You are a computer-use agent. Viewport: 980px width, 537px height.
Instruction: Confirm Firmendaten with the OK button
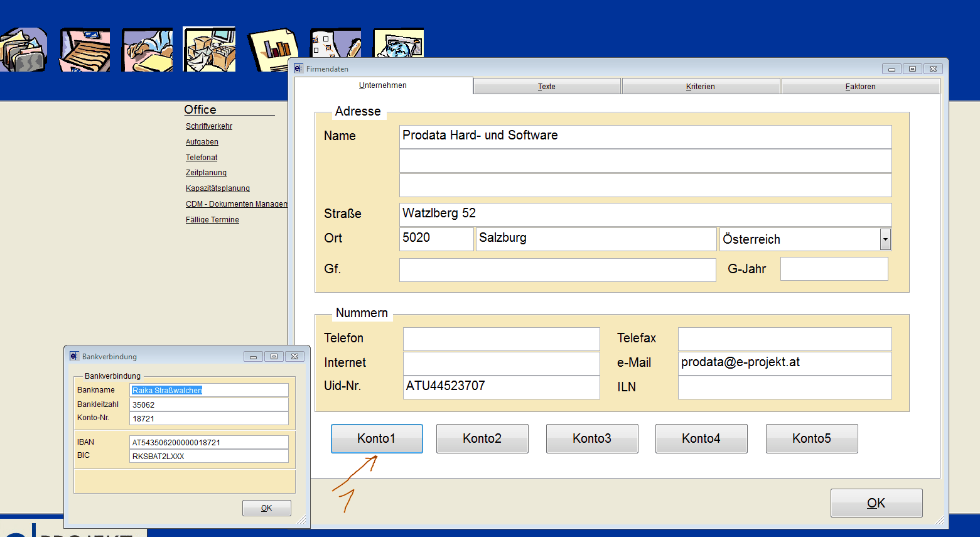[x=876, y=503]
